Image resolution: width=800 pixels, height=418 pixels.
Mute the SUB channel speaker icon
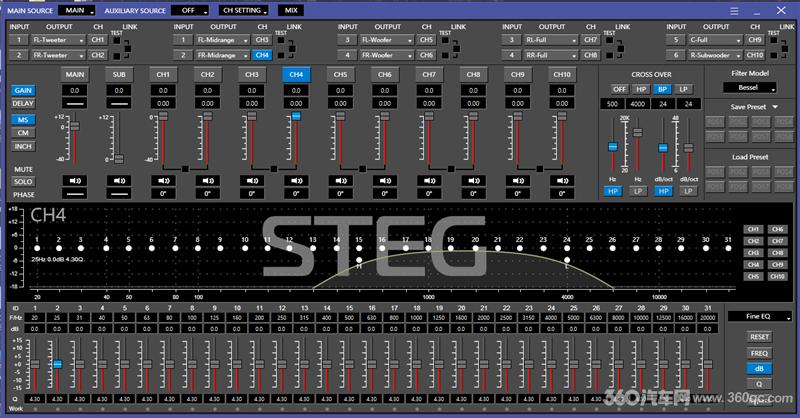pyautogui.click(x=119, y=181)
